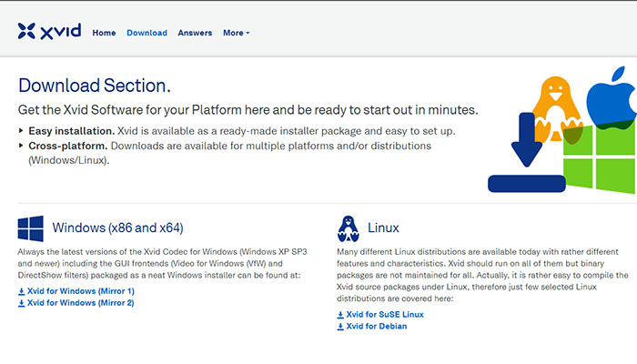The image size is (637, 364).
Task: Open the Answers page
Action: point(195,33)
